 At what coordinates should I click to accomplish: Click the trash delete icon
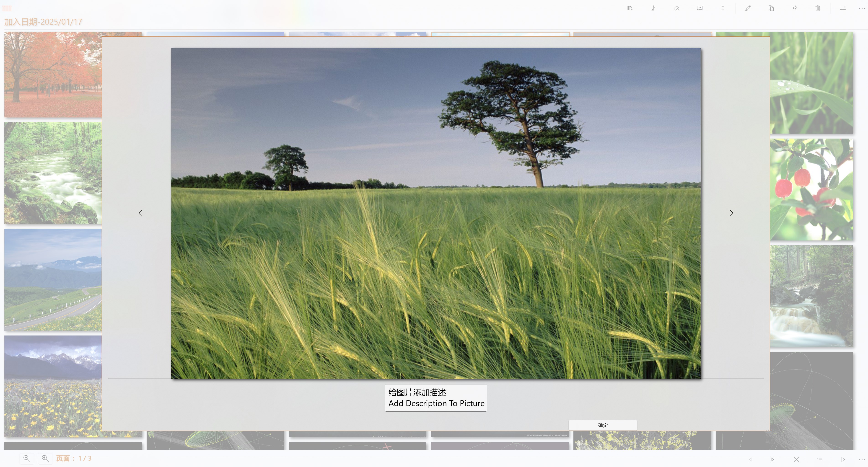(x=817, y=8)
